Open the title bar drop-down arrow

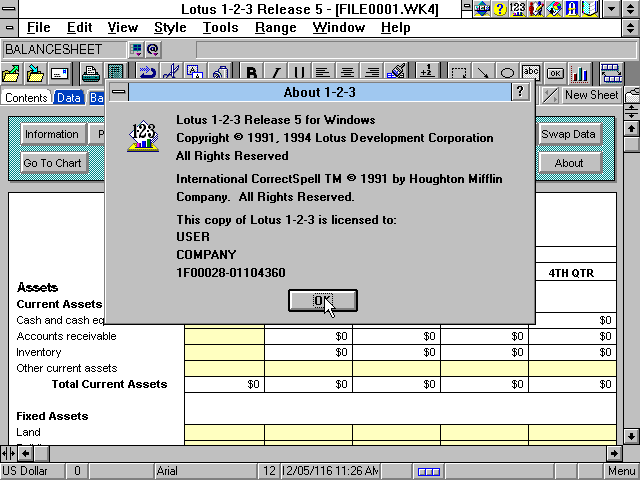[x=611, y=9]
